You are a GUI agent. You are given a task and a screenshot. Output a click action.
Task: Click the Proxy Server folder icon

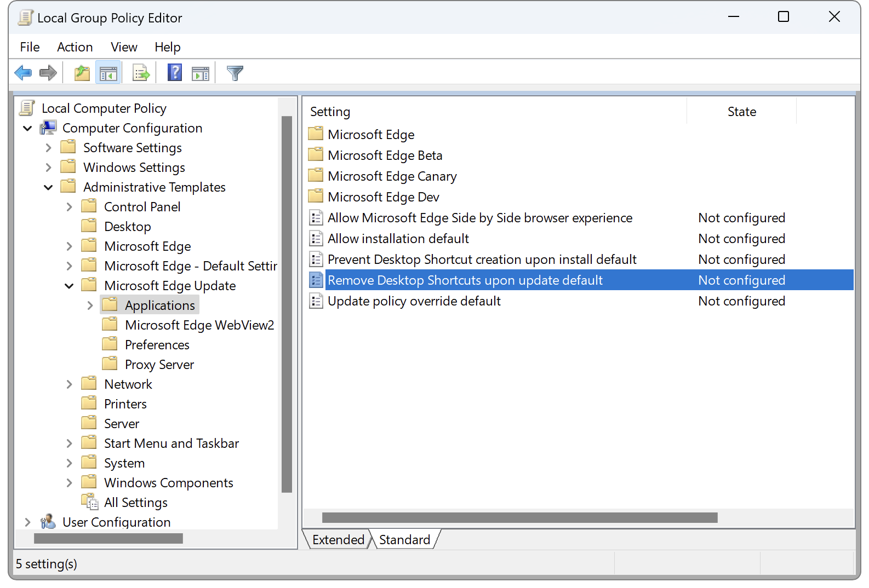point(110,363)
